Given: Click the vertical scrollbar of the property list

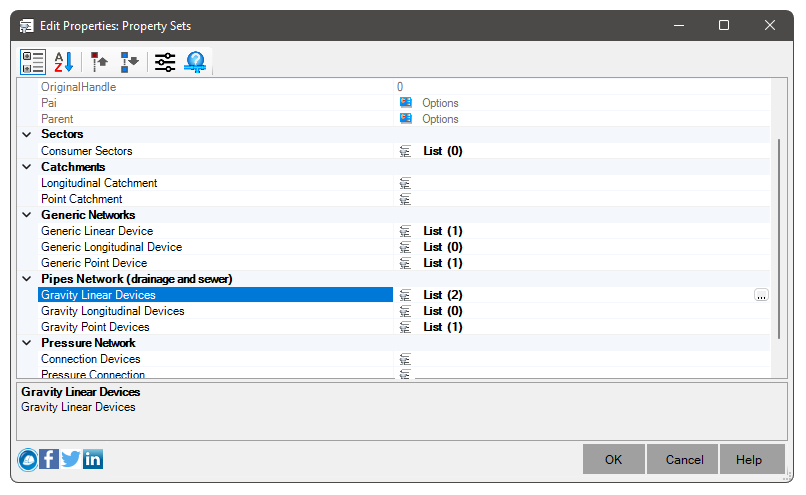Looking at the screenshot, I should 779,239.
